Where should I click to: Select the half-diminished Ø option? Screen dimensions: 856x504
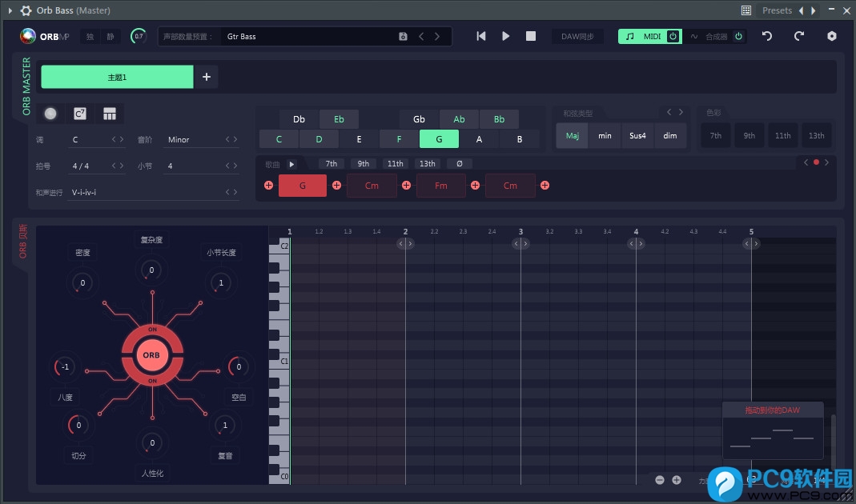pyautogui.click(x=460, y=164)
